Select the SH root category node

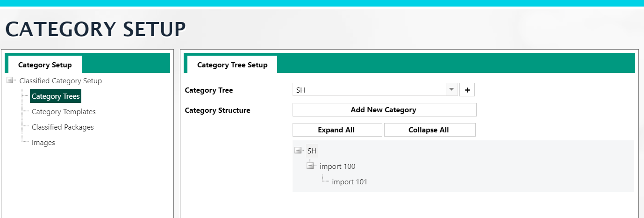312,151
